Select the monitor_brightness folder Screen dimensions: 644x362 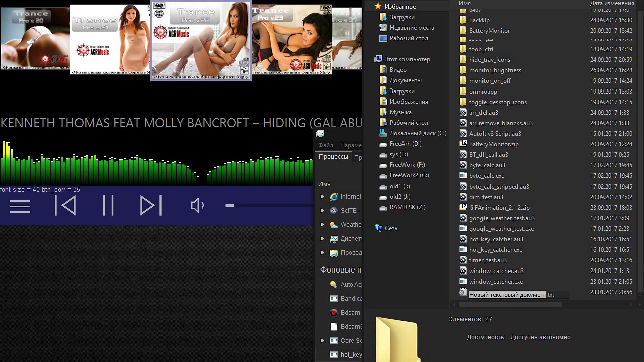click(491, 70)
